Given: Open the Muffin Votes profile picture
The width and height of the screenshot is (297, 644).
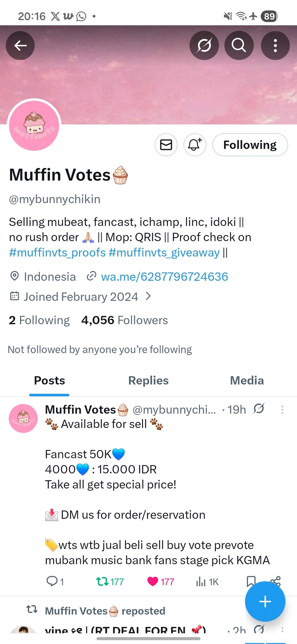Looking at the screenshot, I should coord(34,126).
